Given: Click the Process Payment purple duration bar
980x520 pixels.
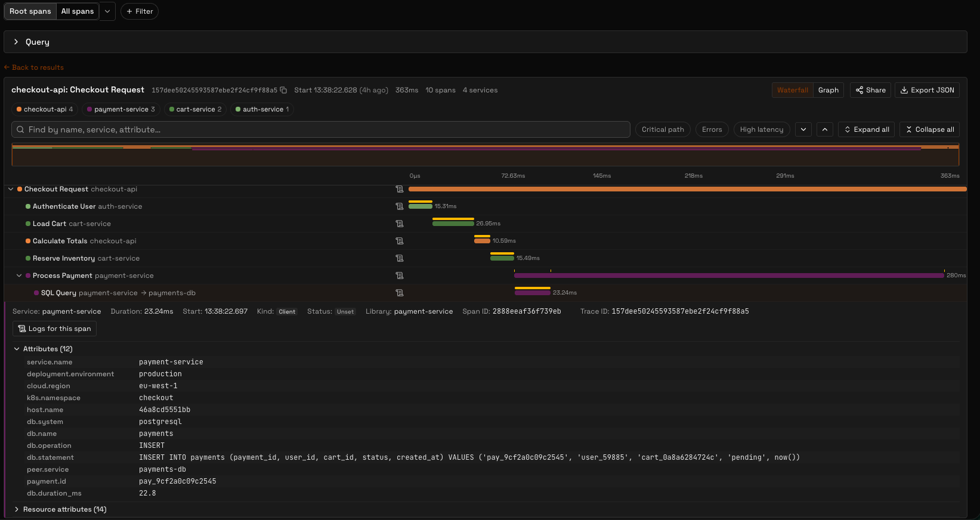Looking at the screenshot, I should pyautogui.click(x=729, y=276).
